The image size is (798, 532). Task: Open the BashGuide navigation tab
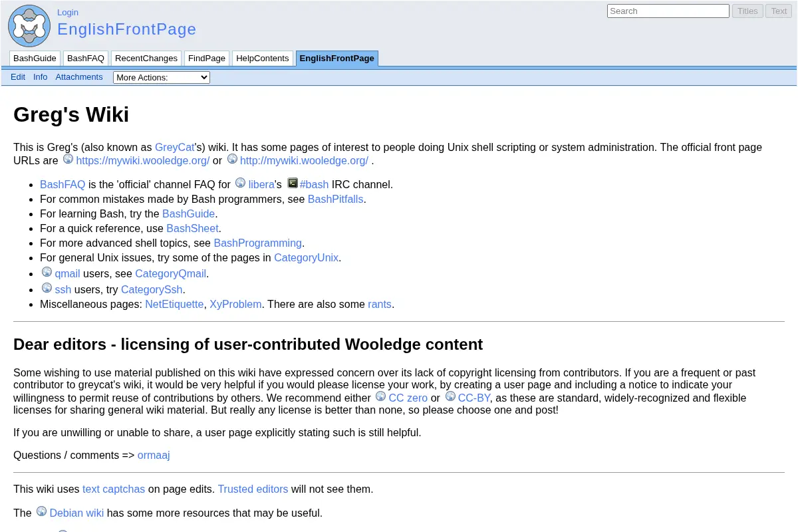[x=35, y=59]
